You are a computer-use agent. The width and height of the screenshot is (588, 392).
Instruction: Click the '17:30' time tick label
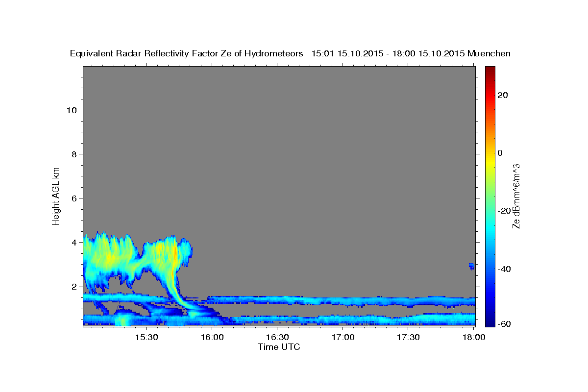pyautogui.click(x=408, y=337)
